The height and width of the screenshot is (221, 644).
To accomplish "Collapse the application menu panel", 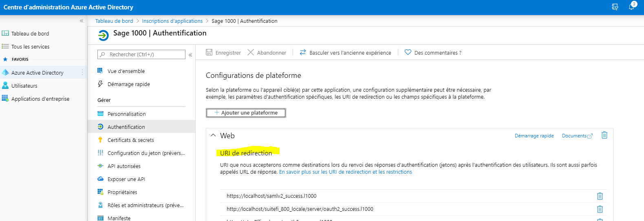I will [190, 55].
